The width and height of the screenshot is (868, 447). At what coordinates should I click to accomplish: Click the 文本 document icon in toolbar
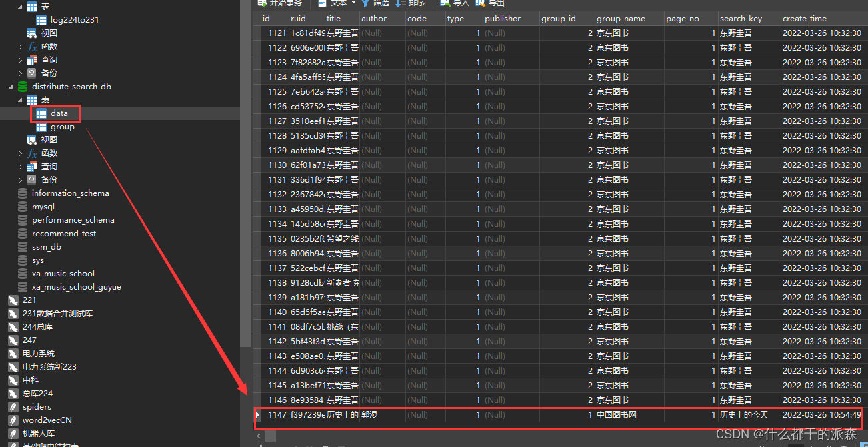pos(321,3)
